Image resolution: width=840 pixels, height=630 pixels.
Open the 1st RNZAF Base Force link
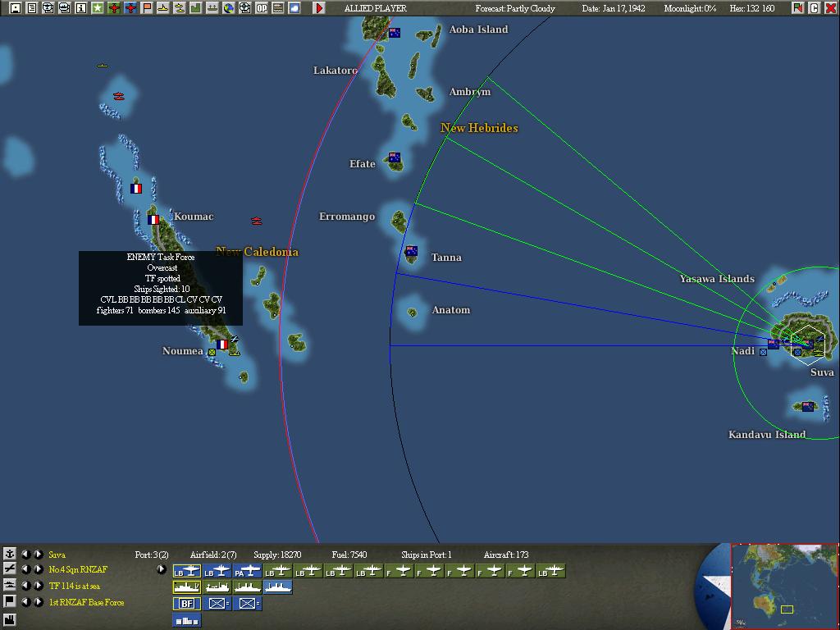(86, 602)
